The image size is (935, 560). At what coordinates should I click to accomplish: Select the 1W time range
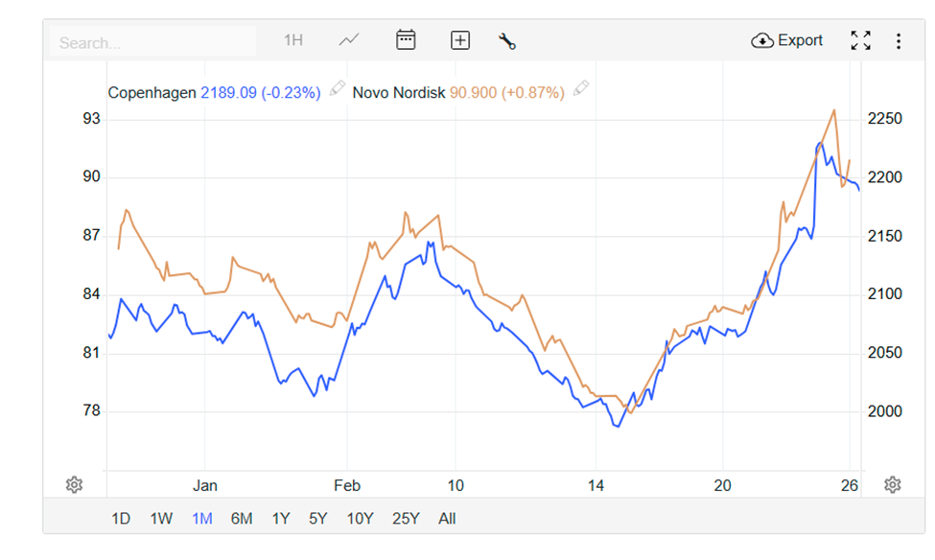click(161, 519)
